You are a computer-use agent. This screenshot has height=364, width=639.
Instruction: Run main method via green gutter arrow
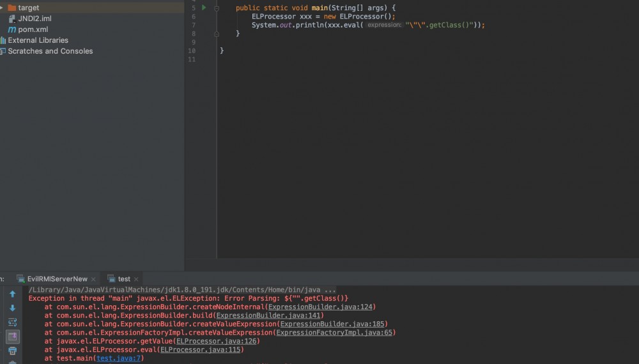204,7
